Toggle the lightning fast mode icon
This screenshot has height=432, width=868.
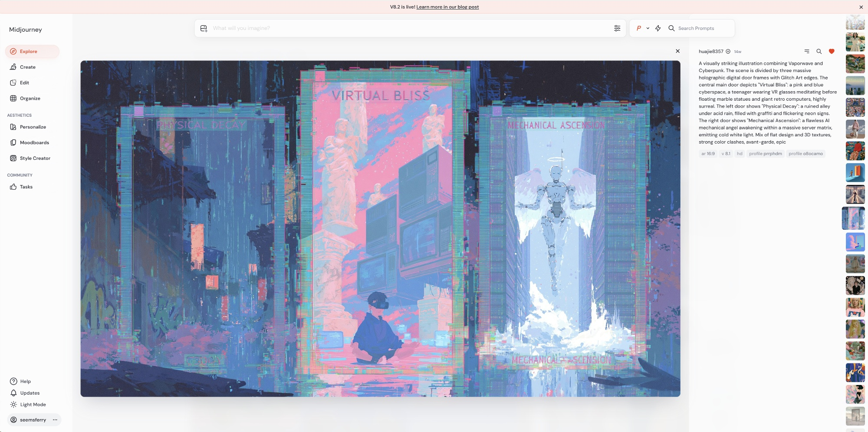pos(658,28)
